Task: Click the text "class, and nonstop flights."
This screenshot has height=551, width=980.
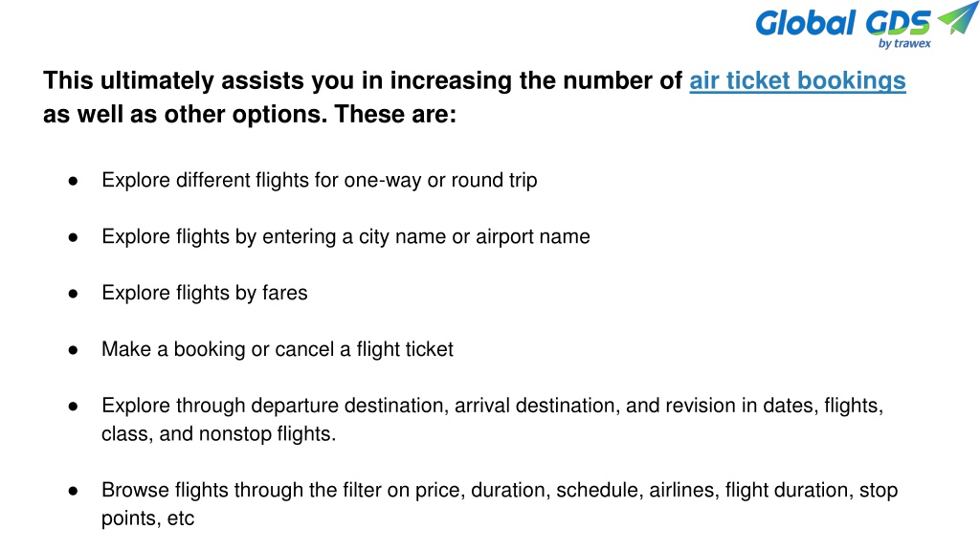Action: 219,433
